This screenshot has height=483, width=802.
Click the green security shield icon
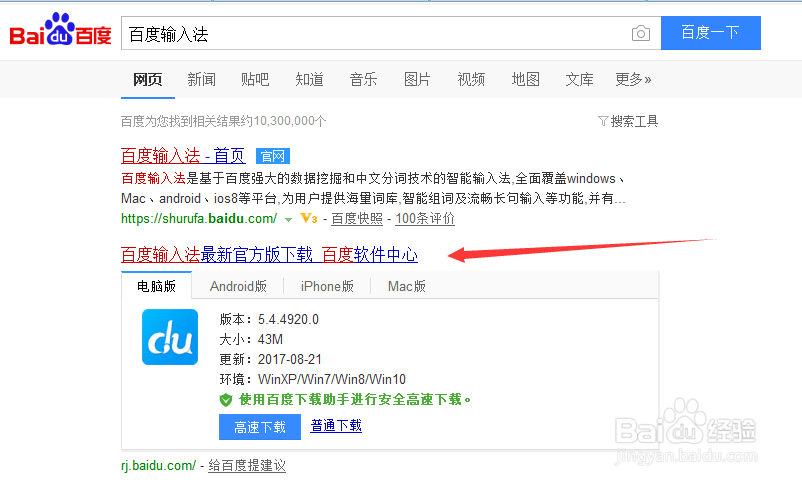pos(226,400)
